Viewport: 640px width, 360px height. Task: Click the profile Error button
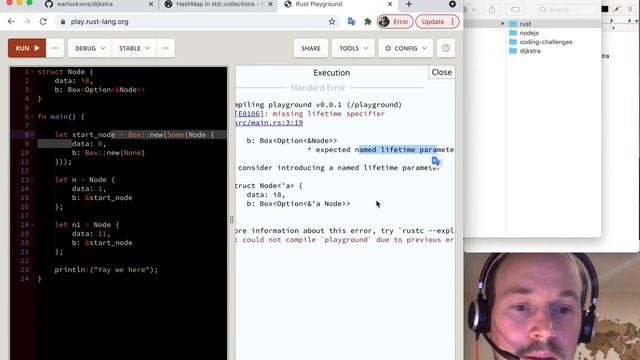tap(395, 22)
